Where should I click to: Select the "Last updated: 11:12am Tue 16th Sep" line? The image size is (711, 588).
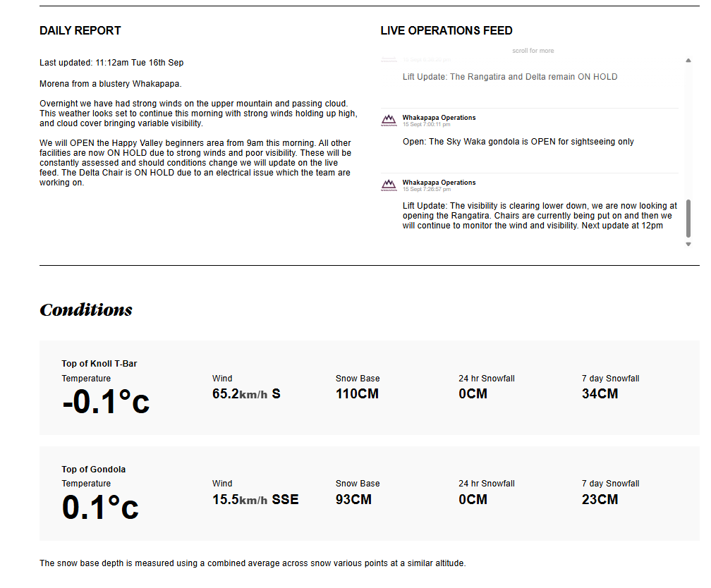coord(111,63)
